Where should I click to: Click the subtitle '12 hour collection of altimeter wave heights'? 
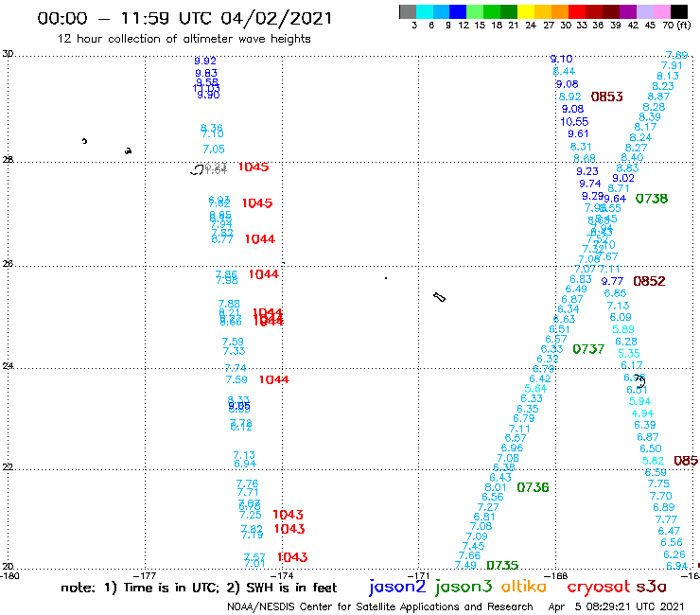[184, 39]
